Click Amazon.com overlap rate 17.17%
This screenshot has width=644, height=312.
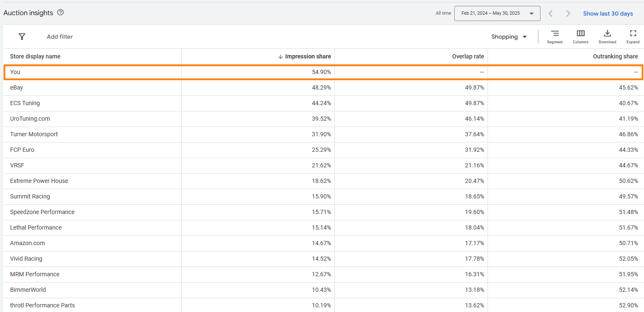[x=474, y=243]
